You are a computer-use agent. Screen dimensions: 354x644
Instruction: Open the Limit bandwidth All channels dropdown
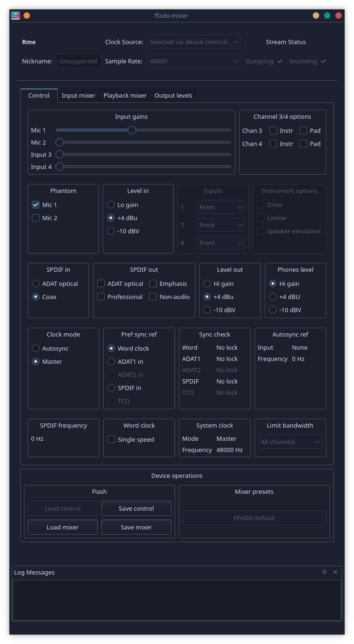290,442
